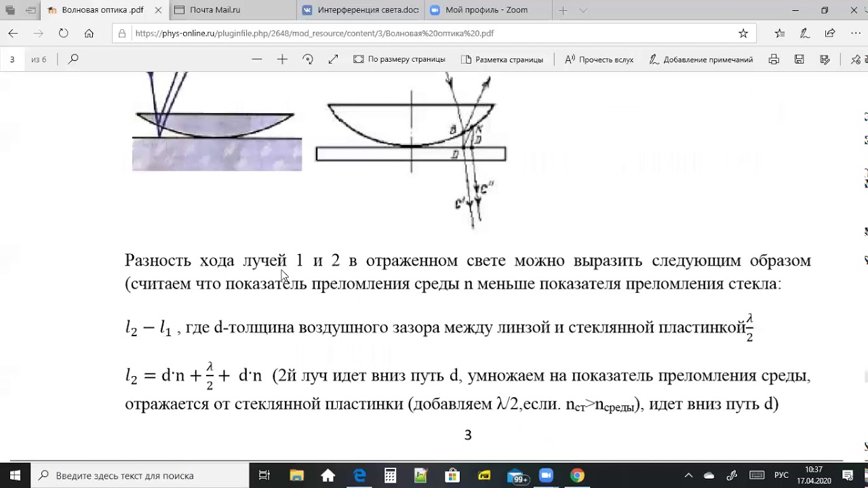This screenshot has height=488, width=868.
Task: Click the lock icon in address bar
Action: (122, 33)
